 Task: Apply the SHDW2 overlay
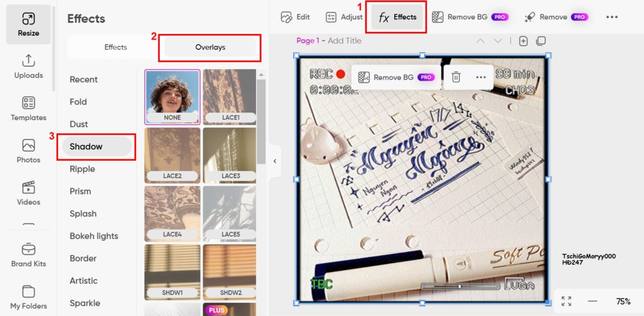pyautogui.click(x=230, y=272)
